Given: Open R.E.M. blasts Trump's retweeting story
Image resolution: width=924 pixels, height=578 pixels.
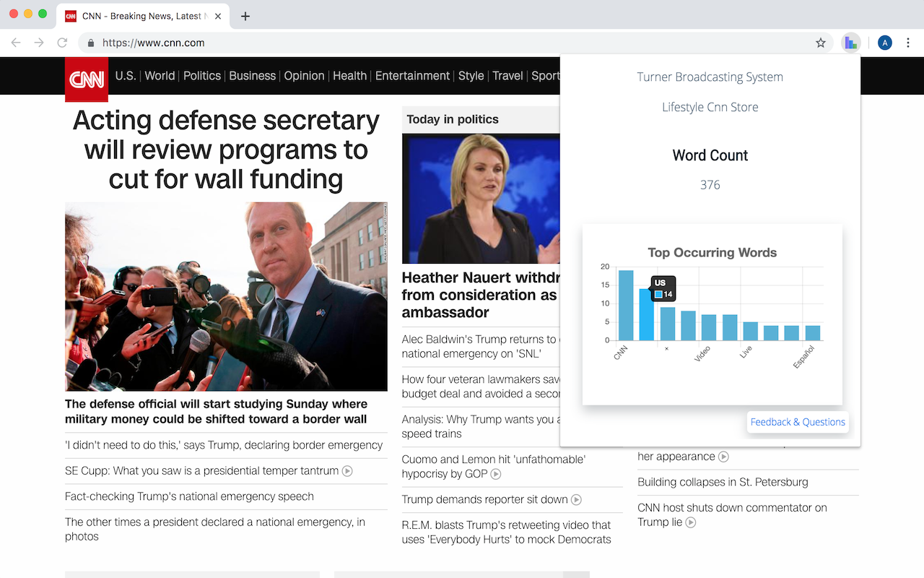Looking at the screenshot, I should tap(507, 532).
